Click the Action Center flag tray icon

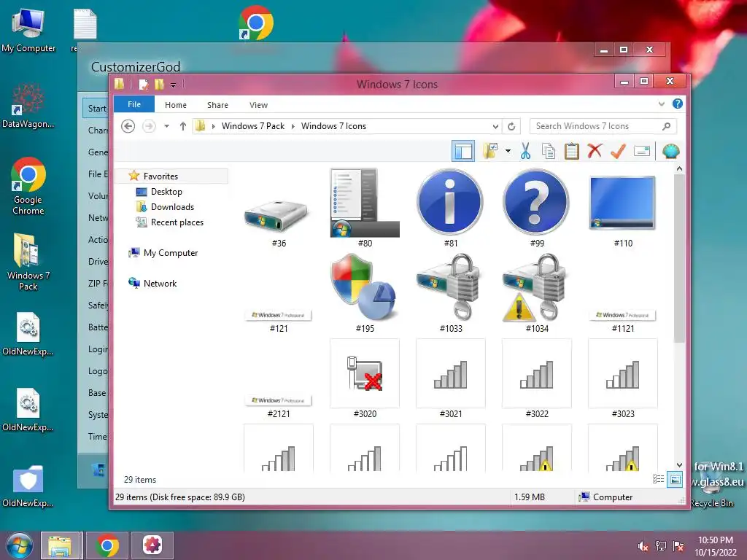[x=678, y=546]
